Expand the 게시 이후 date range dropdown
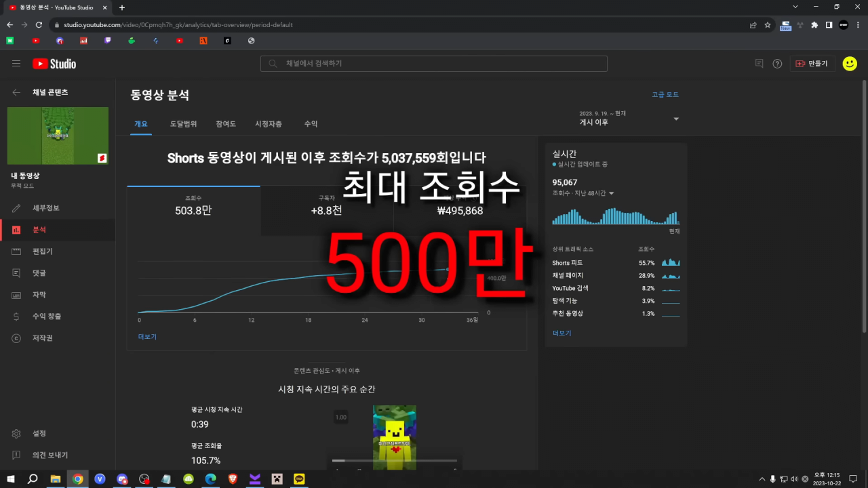This screenshot has height=488, width=868. tap(629, 119)
